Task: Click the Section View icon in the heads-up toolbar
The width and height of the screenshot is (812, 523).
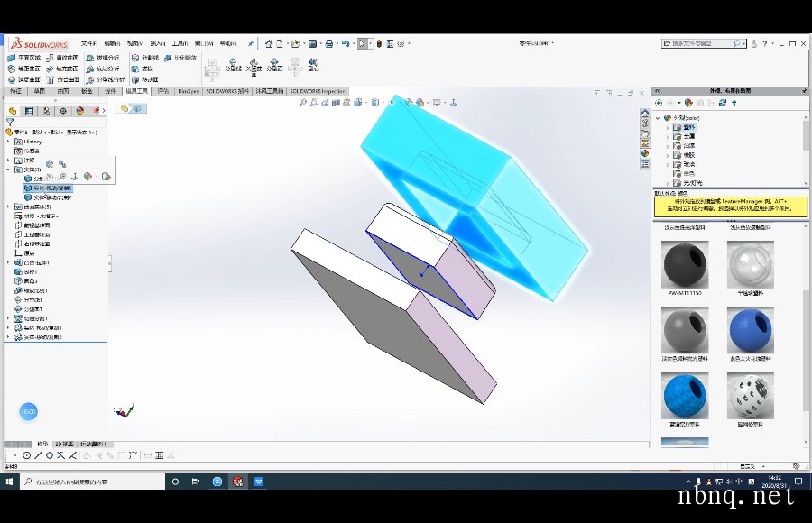Action: tap(336, 103)
